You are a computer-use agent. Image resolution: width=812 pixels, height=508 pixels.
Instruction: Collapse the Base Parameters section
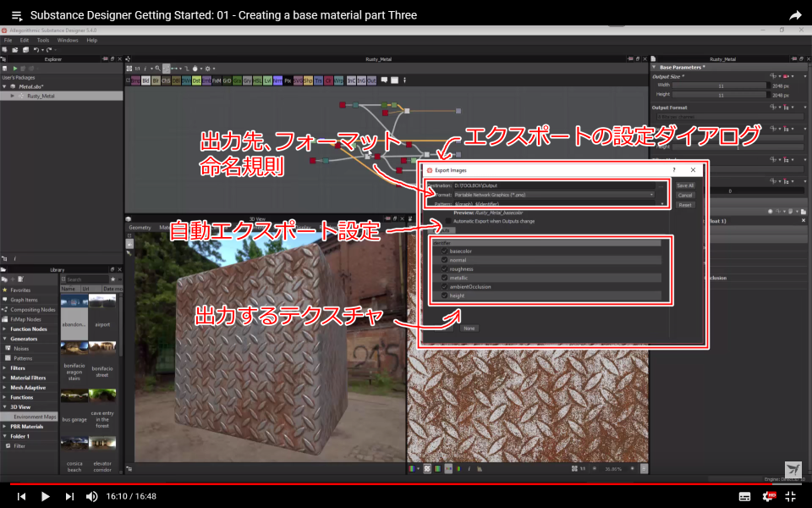[654, 68]
